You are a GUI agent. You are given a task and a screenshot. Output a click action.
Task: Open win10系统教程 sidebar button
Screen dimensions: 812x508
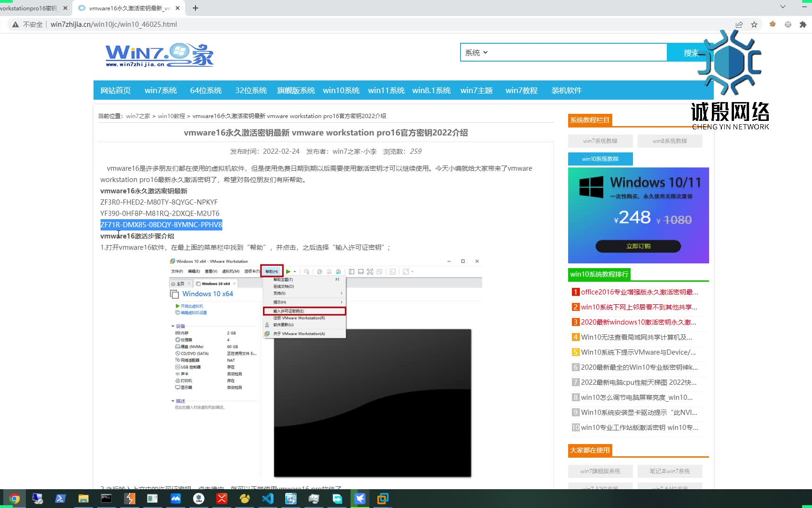coord(600,159)
